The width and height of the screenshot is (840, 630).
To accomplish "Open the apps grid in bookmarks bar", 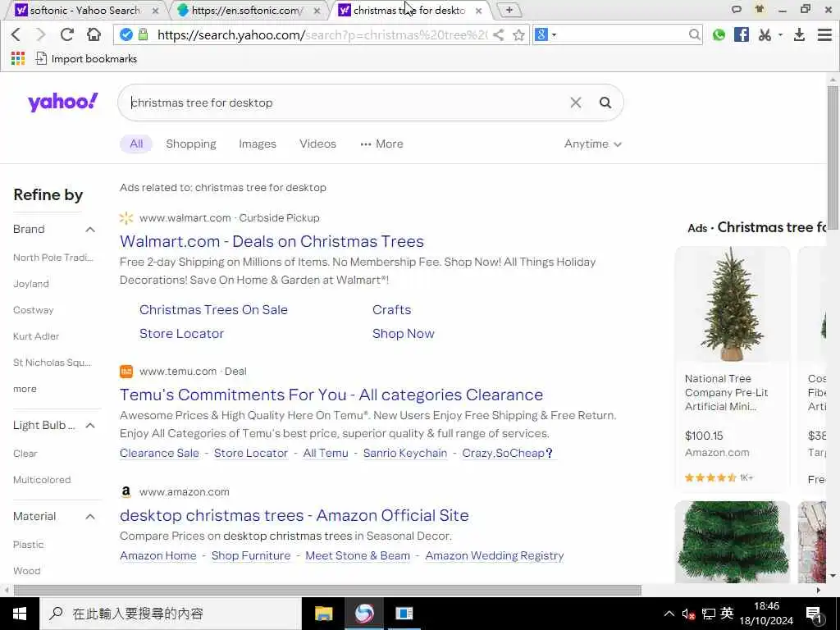I will [18, 58].
